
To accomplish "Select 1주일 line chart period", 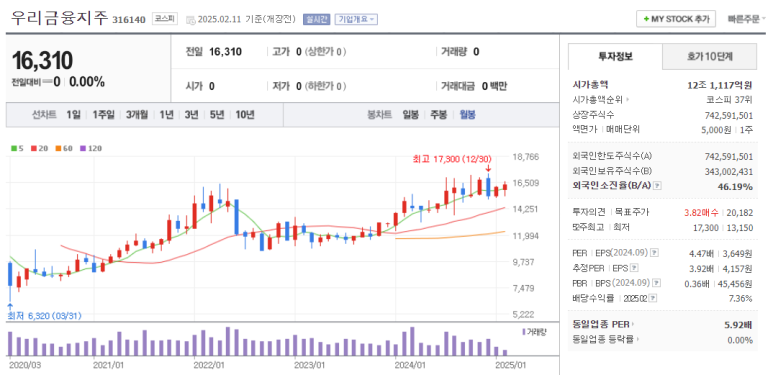I will click(103, 115).
